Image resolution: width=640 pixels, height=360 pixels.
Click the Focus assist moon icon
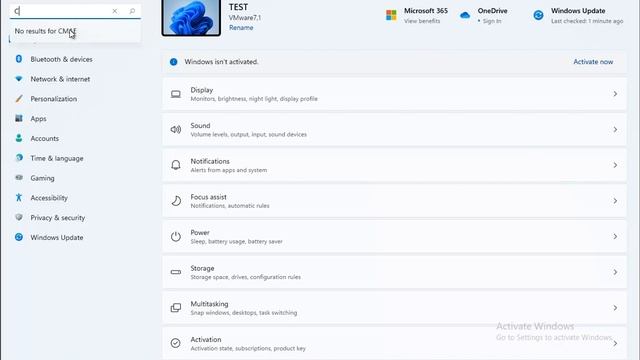(176, 200)
